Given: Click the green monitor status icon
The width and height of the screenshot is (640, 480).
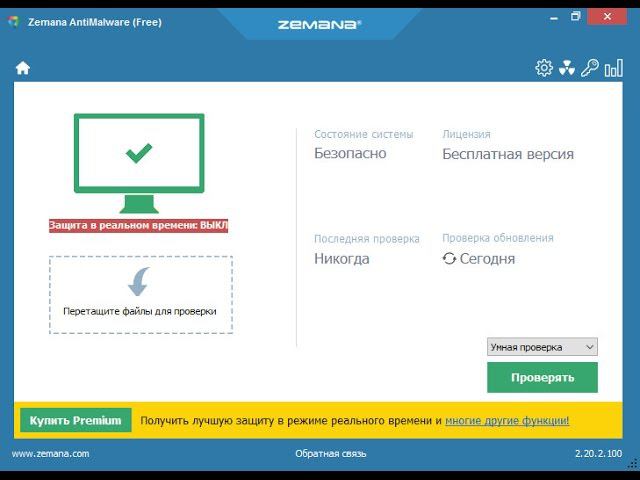Looking at the screenshot, I should 139,163.
